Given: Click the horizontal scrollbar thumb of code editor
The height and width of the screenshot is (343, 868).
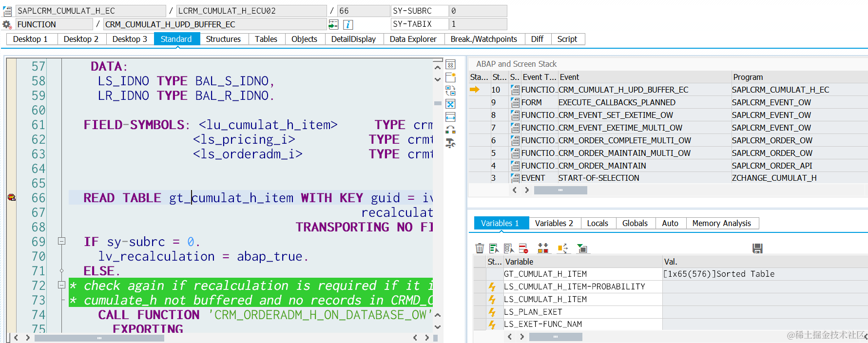Looking at the screenshot, I should (99, 338).
